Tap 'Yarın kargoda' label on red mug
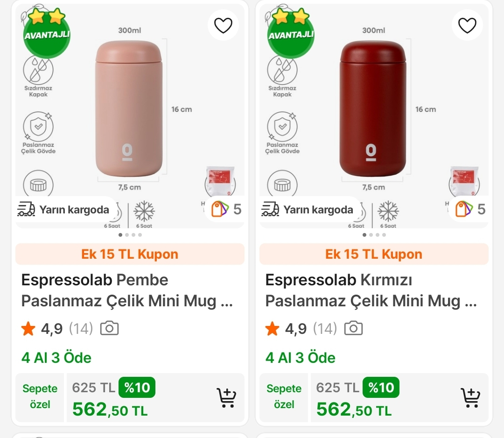 308,210
